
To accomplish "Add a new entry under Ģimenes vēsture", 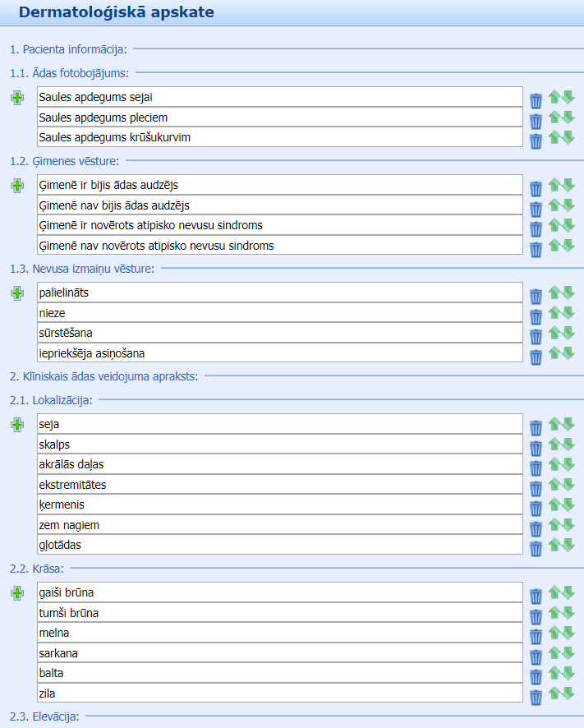I will click(x=17, y=186).
